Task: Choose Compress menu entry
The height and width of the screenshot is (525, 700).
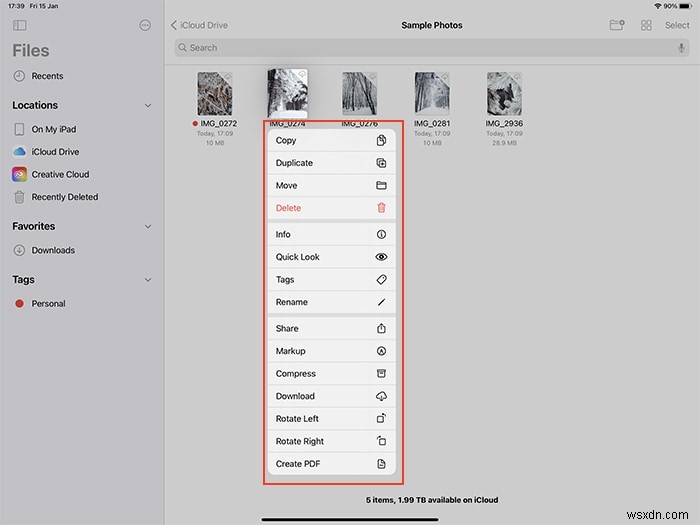Action: [x=332, y=373]
